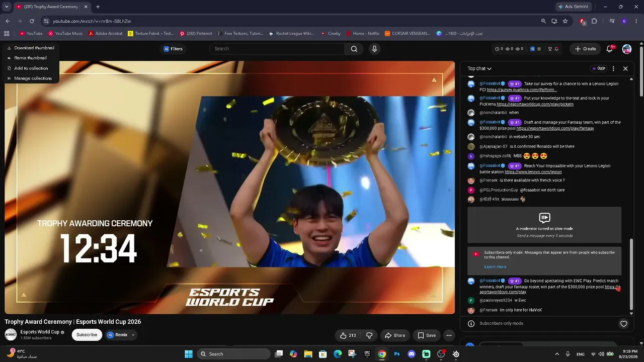
Task: Open the YouTube Music bookmark
Action: click(65, 34)
